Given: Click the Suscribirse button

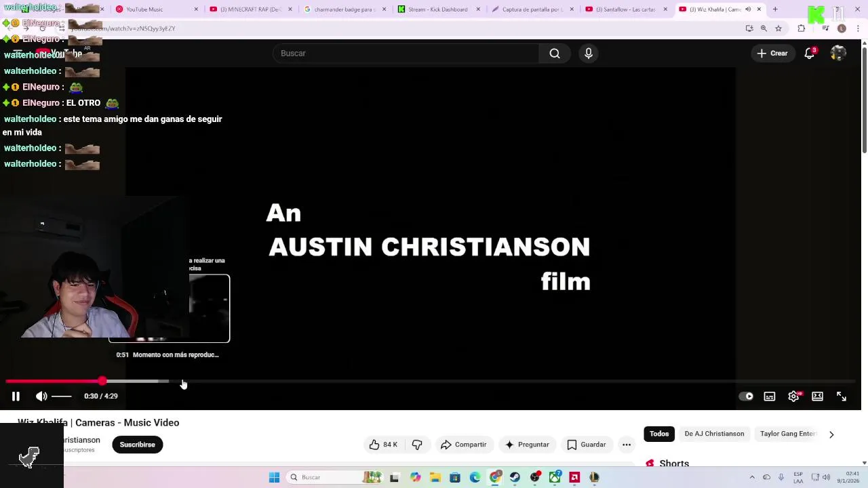Looking at the screenshot, I should click(138, 445).
